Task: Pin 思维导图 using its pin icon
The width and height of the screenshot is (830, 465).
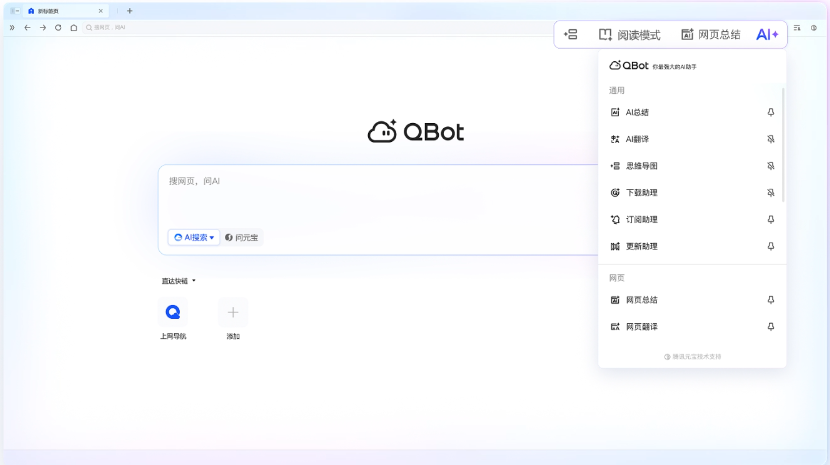Action: pos(771,166)
